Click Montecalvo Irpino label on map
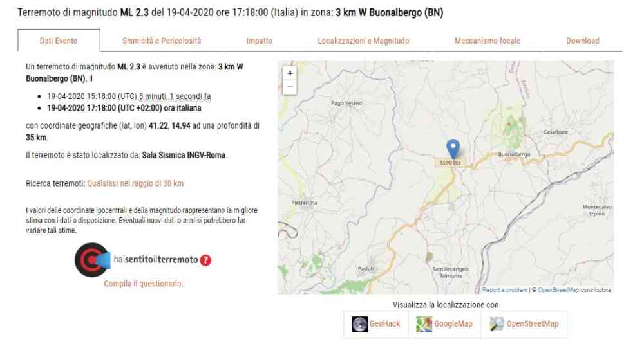 click(x=597, y=210)
